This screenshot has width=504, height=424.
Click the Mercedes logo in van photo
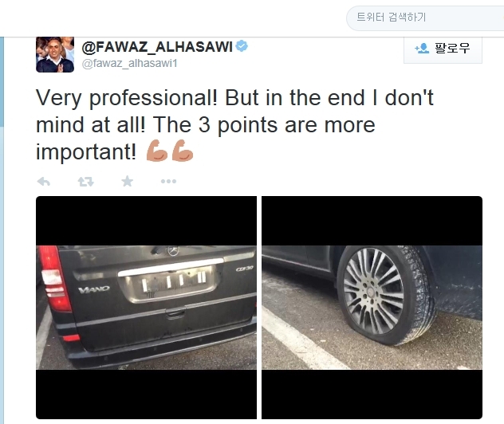(173, 250)
